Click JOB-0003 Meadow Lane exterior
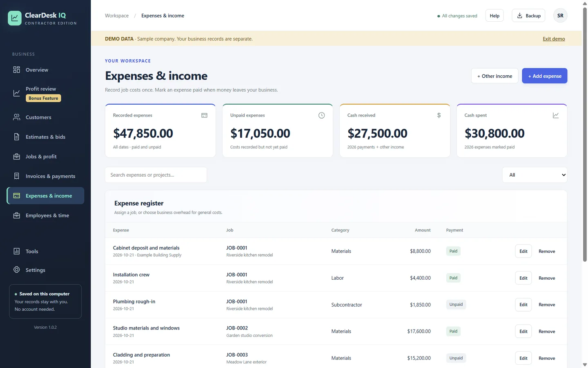The height and width of the screenshot is (368, 588). coord(247,358)
